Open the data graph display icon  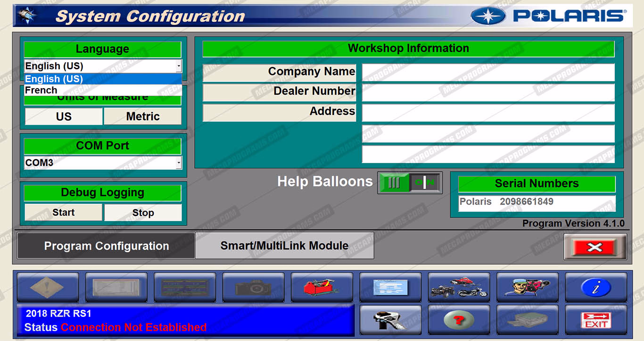[116, 287]
